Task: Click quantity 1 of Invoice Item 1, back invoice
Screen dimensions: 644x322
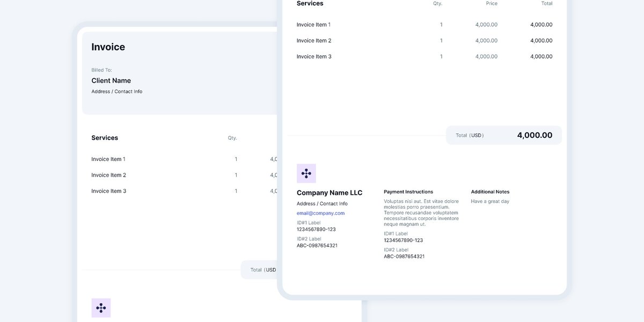Action: (236, 159)
